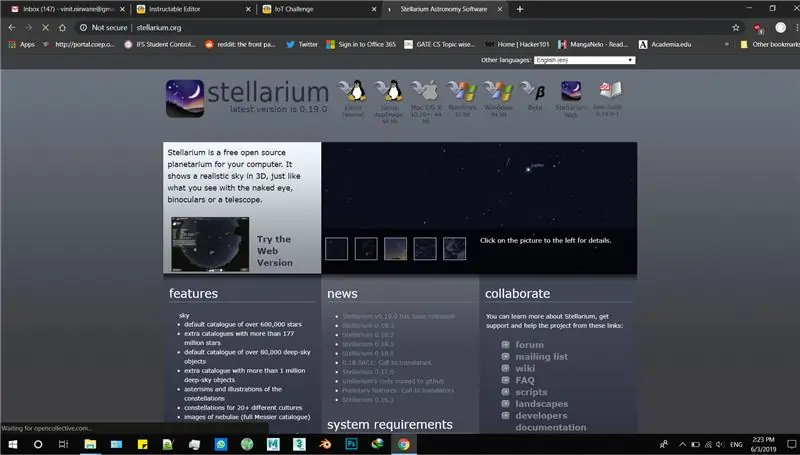Go back to previous page
This screenshot has width=800, height=455.
12,28
